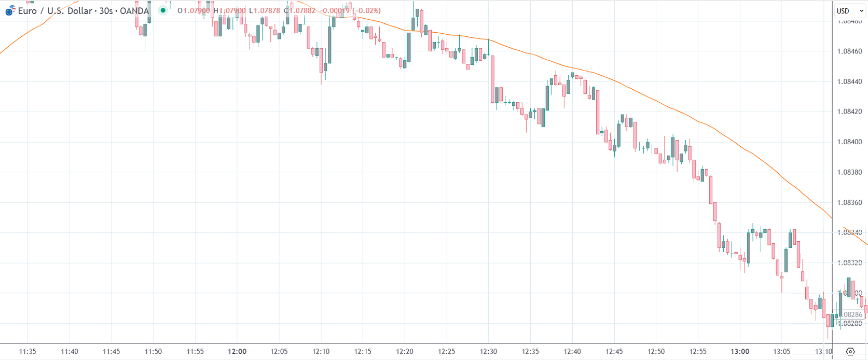Viewport: 868px width, 360px height.
Task: Click the 11:35 time axis label
Action: pos(27,352)
